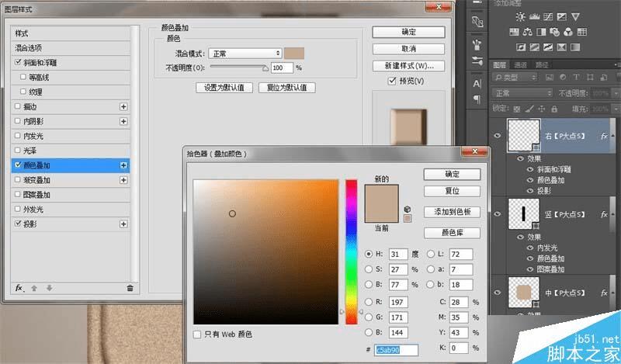Delete effect with trash icon
This screenshot has height=364, width=621.
pos(130,288)
